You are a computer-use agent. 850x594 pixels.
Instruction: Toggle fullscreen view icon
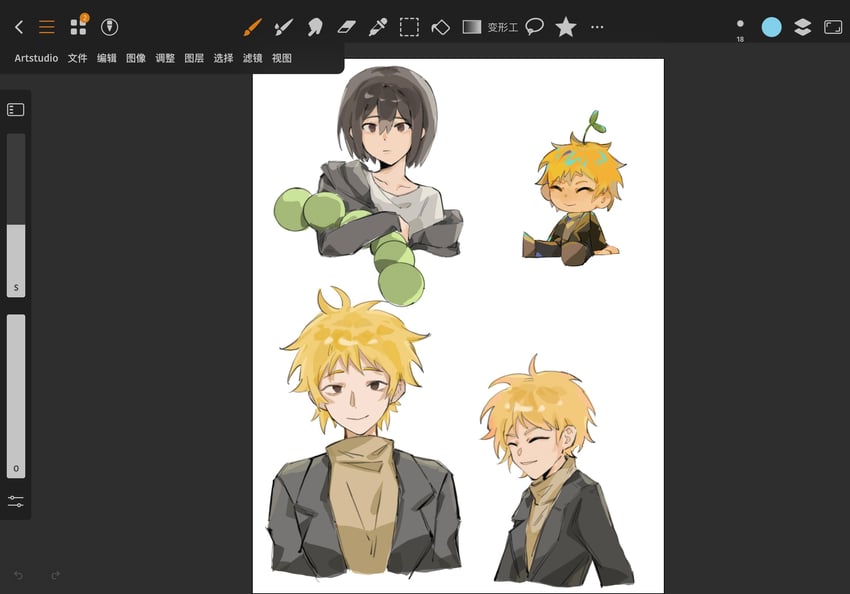tap(833, 27)
